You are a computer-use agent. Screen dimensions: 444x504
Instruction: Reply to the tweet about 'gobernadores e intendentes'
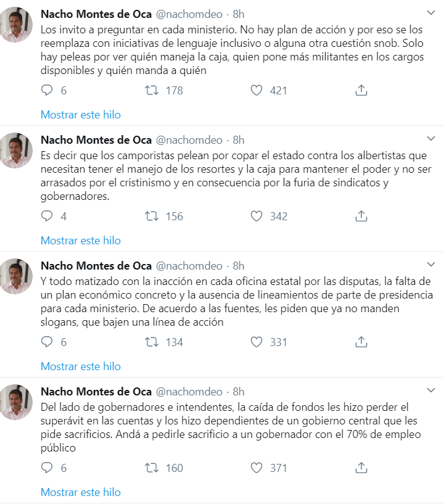point(47,468)
